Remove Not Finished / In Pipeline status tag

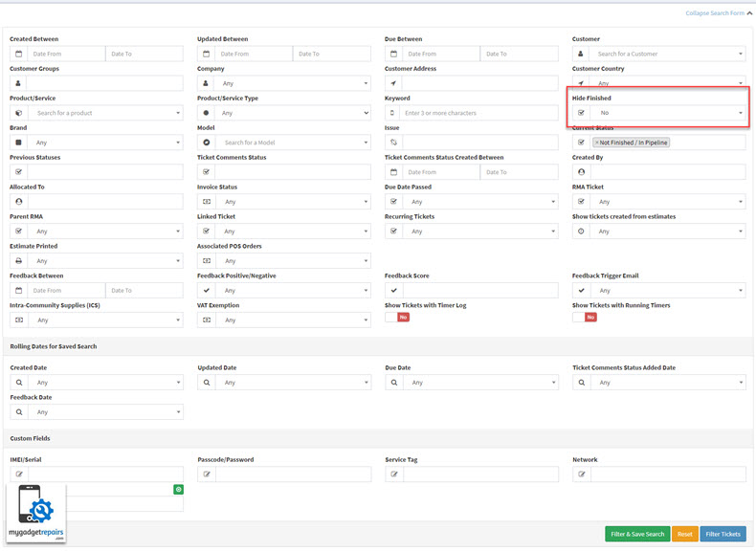coord(596,143)
